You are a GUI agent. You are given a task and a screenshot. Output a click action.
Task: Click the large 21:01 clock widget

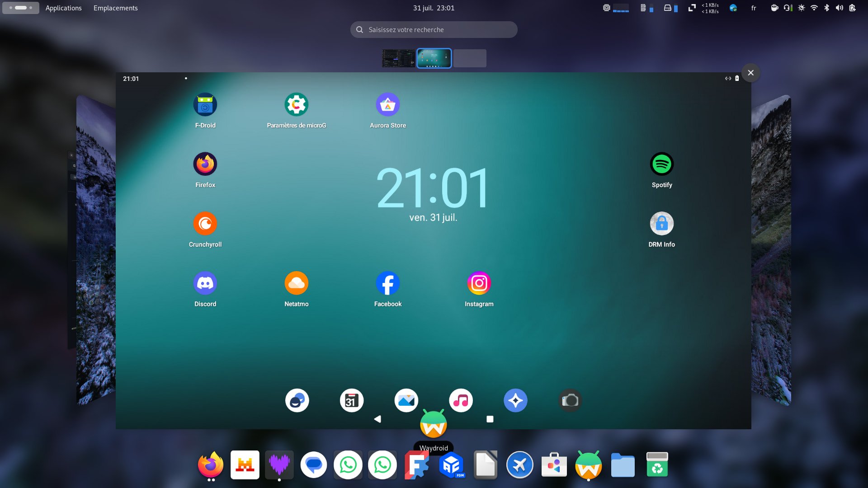pyautogui.click(x=433, y=188)
